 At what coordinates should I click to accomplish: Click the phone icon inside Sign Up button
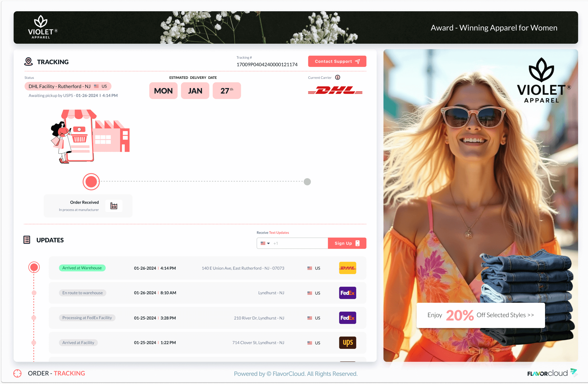[357, 243]
